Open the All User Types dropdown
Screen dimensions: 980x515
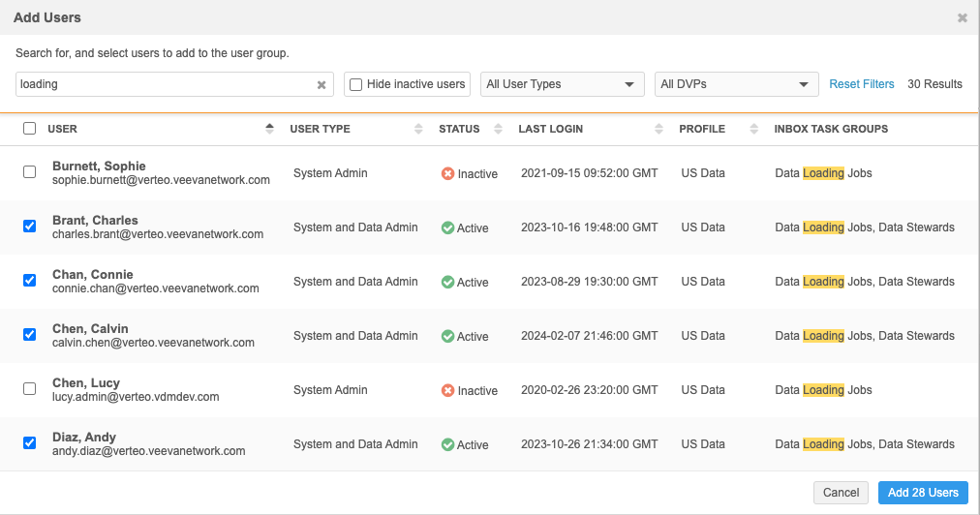click(x=562, y=84)
